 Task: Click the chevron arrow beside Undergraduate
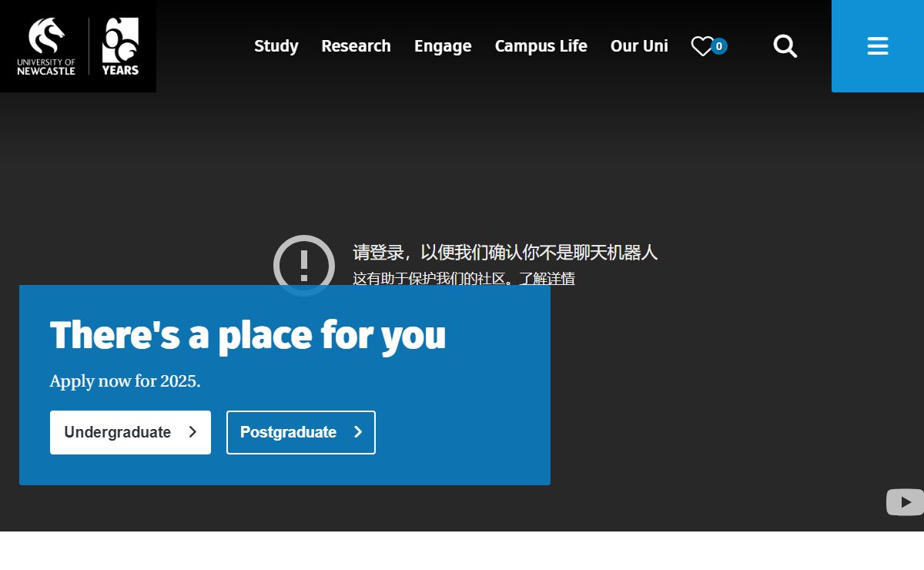click(x=192, y=432)
